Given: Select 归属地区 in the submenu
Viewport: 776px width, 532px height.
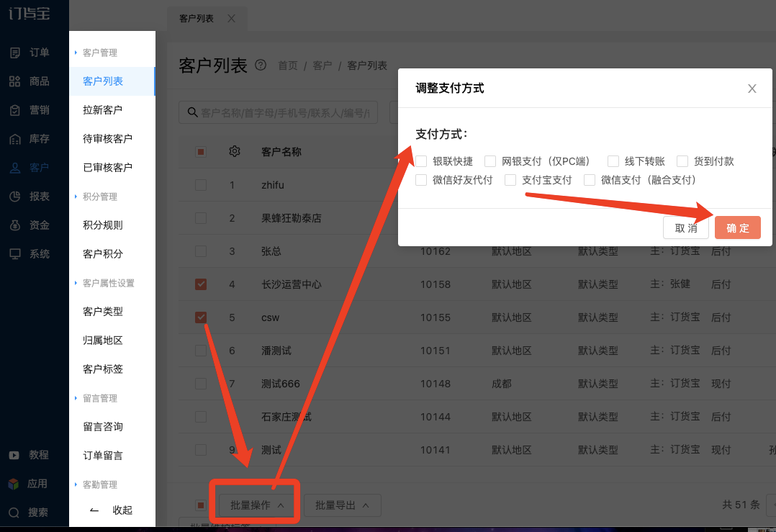Looking at the screenshot, I should [x=112, y=340].
